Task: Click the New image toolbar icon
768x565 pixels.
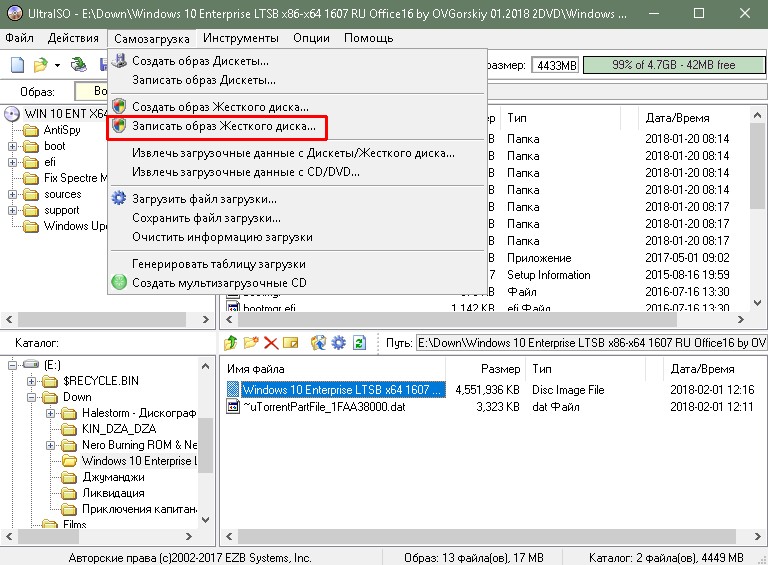Action: 18,65
